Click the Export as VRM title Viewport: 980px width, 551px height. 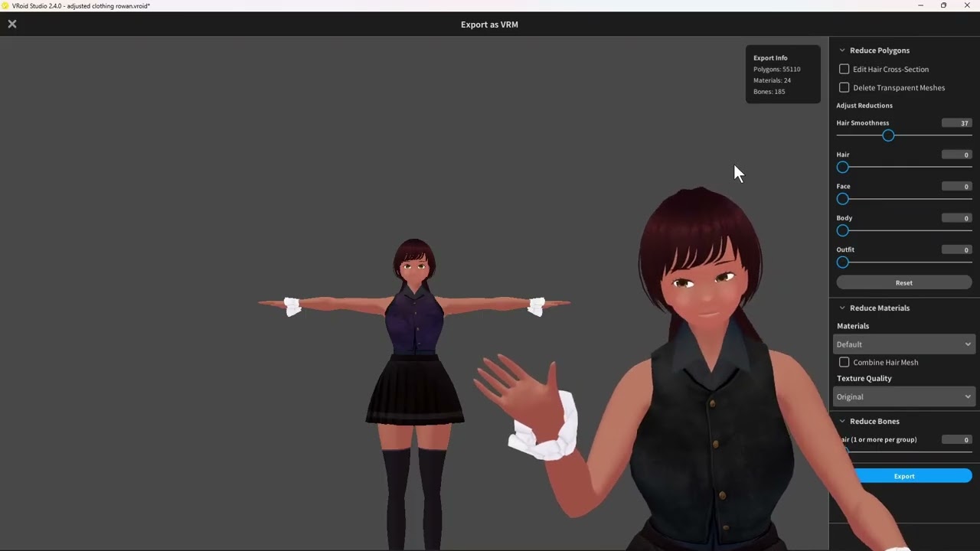(489, 24)
